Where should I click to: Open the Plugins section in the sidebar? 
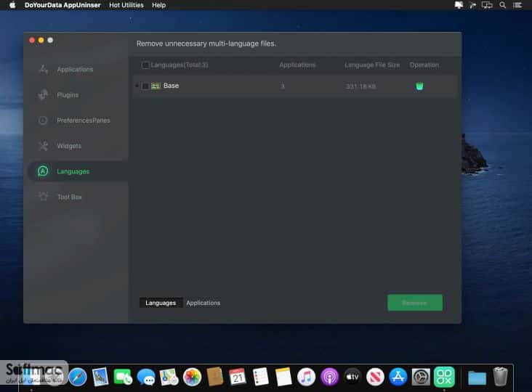68,95
